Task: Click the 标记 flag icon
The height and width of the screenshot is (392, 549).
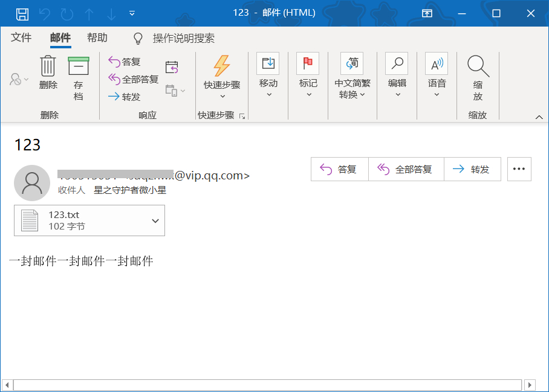Action: click(308, 63)
